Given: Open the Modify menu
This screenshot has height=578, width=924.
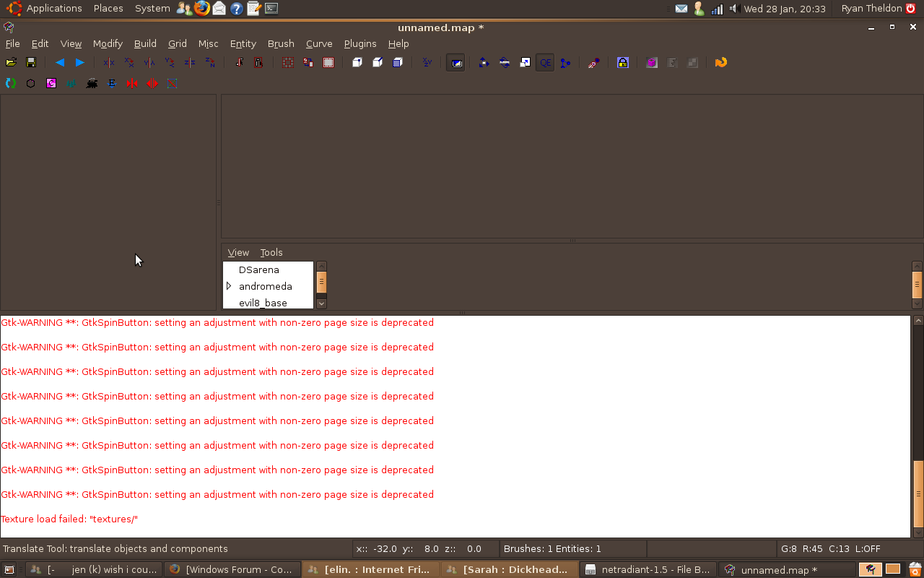Looking at the screenshot, I should 108,44.
